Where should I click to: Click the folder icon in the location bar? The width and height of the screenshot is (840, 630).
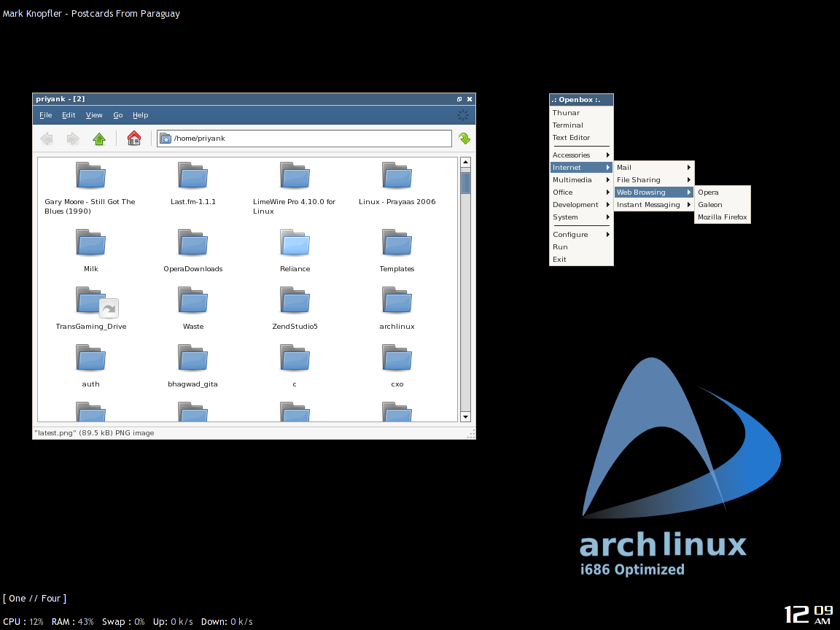(x=166, y=139)
